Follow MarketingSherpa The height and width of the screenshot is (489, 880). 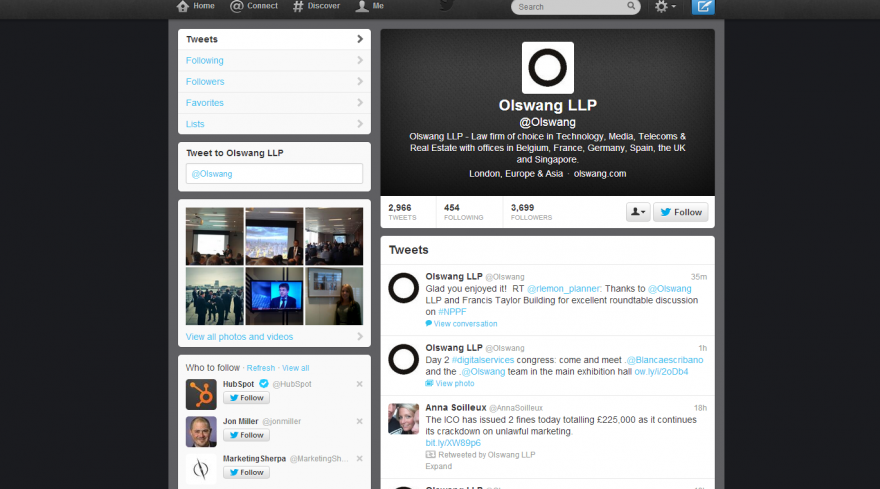246,473
